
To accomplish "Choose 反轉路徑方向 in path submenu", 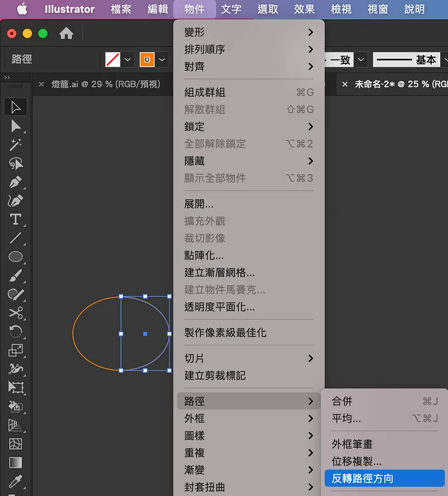I will pyautogui.click(x=385, y=478).
